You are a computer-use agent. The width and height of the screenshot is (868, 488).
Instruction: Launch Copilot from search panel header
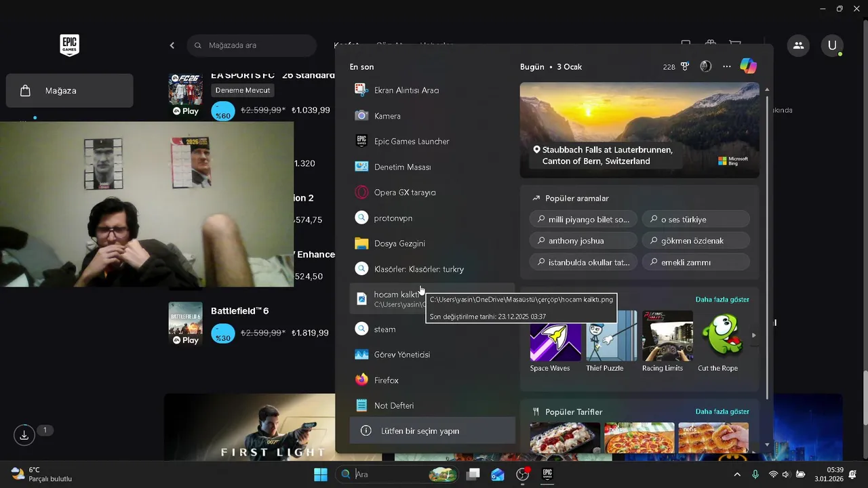pyautogui.click(x=748, y=66)
